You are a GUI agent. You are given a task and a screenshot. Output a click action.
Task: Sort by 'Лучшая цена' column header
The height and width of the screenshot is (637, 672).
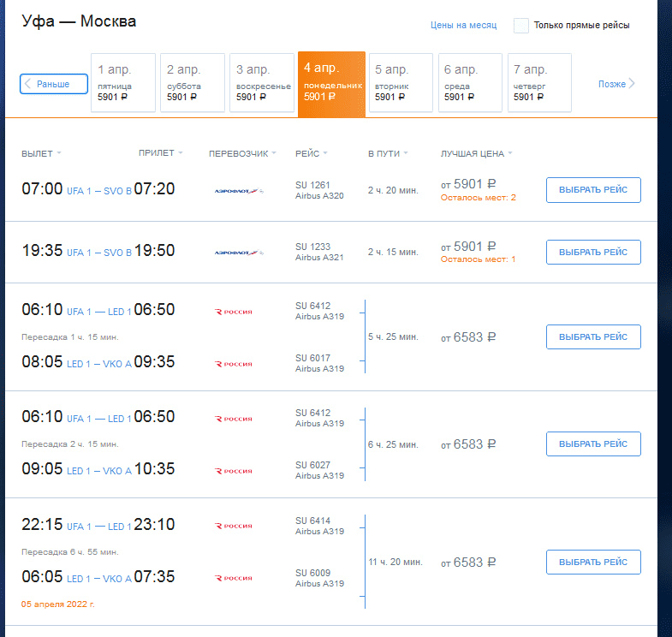(476, 154)
